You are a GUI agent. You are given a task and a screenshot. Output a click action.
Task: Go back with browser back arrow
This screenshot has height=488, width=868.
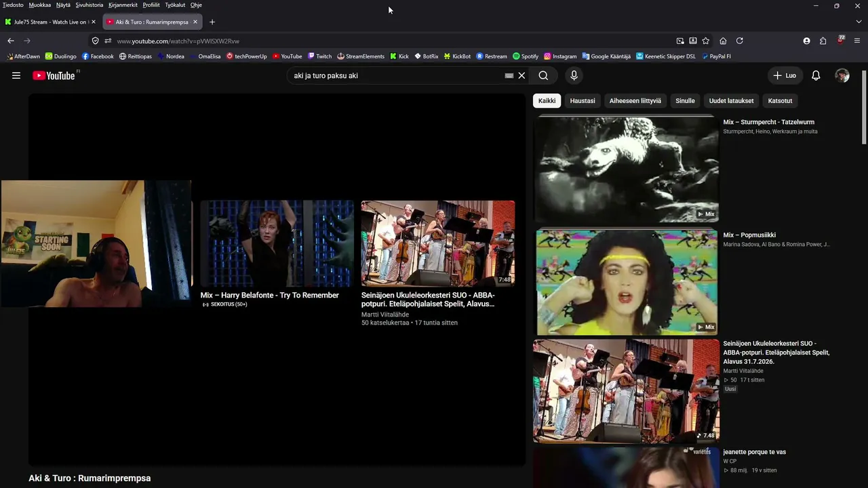pyautogui.click(x=11, y=41)
